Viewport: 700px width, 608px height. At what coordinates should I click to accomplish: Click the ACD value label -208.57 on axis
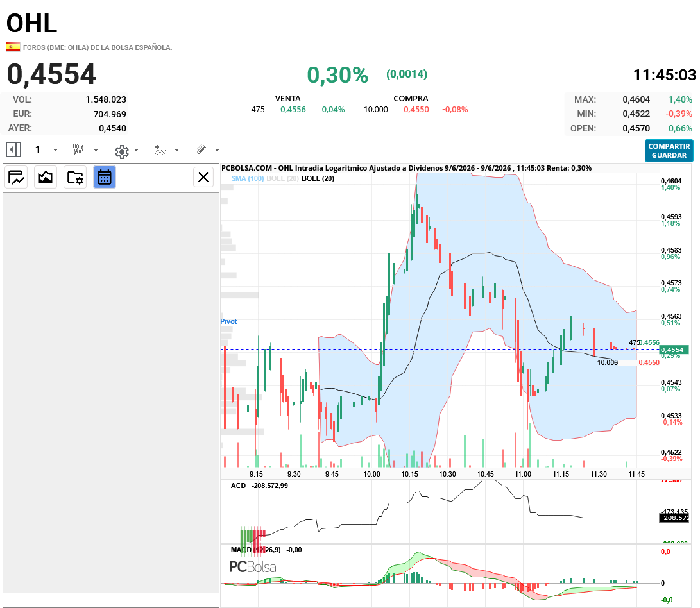pos(674,518)
